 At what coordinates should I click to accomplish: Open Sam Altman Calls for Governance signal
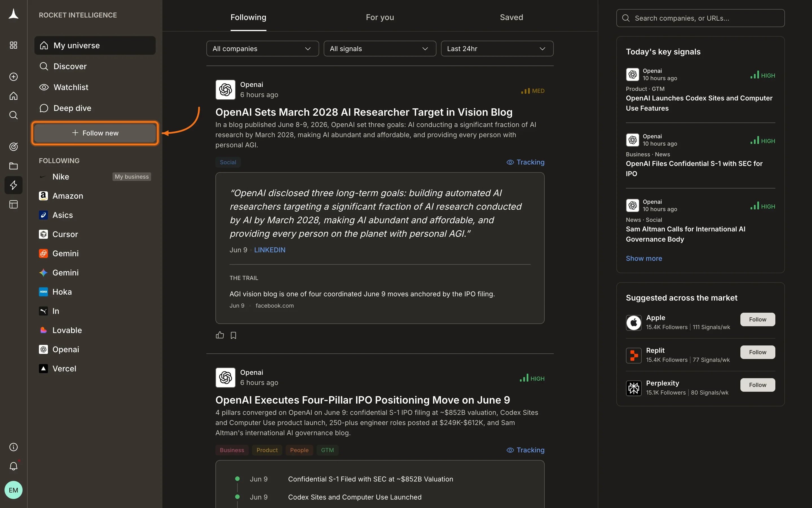(x=685, y=234)
